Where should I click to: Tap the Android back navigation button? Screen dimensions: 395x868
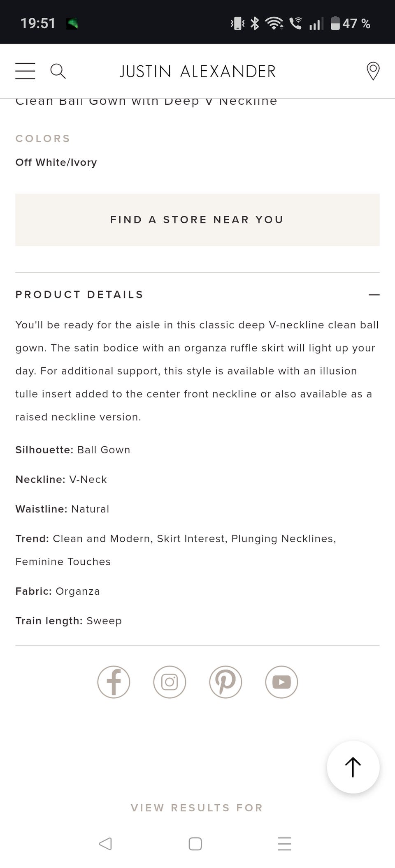[105, 844]
